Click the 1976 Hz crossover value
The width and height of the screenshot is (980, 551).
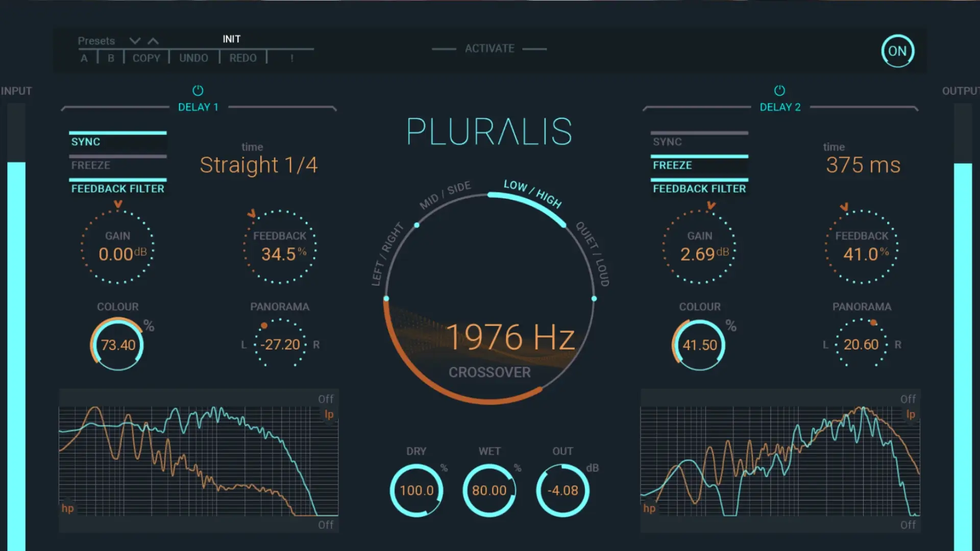[510, 337]
